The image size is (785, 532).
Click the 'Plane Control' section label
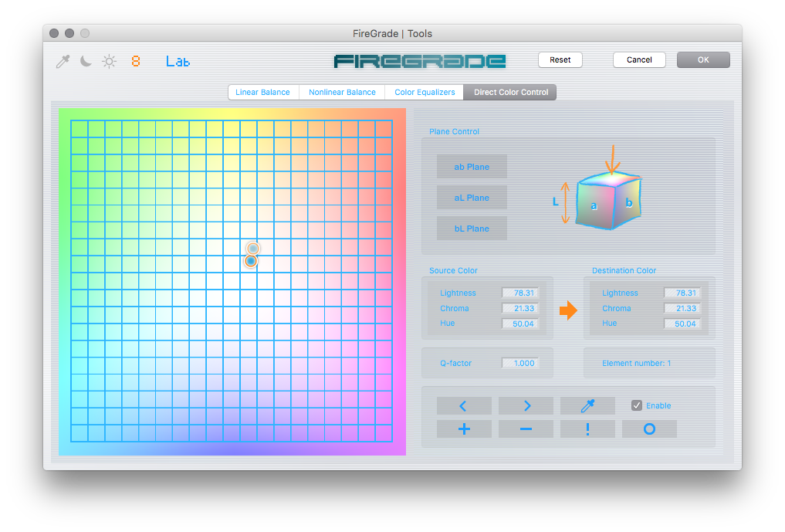(x=454, y=131)
